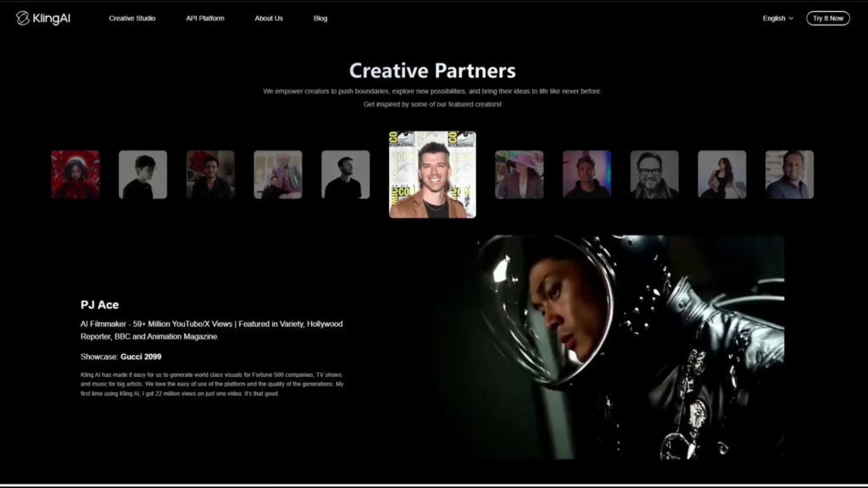The image size is (868, 488).
Task: Select the creator thumbnail with pink hat
Action: [x=519, y=175]
